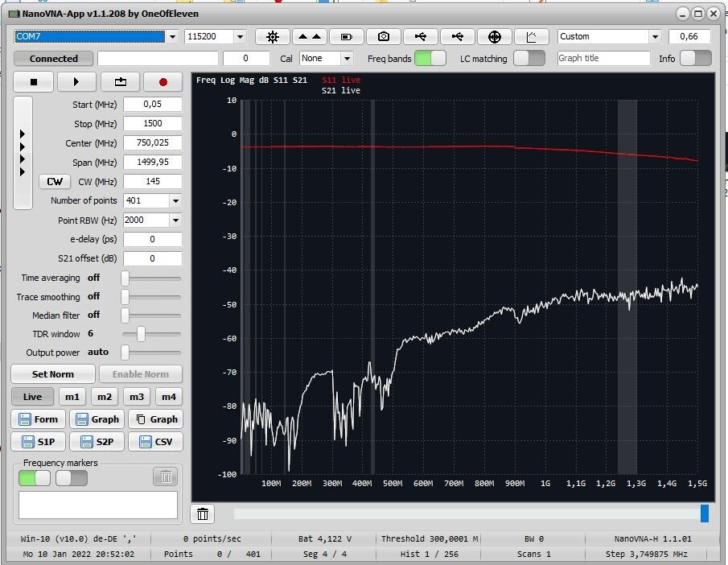Click the Start (MHz) field

152,104
